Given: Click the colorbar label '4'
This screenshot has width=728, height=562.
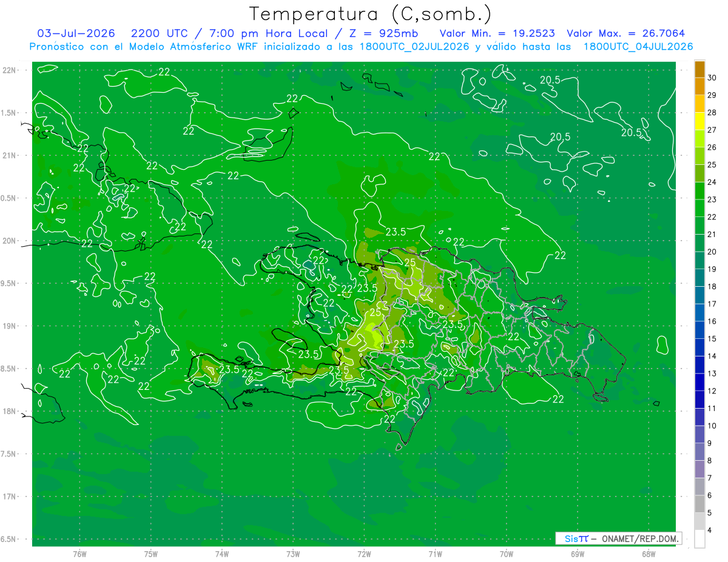Looking at the screenshot, I should (x=710, y=530).
